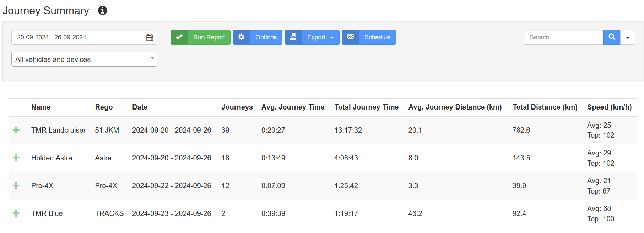Click the green checkmark Run Report icon
The height and width of the screenshot is (233, 644).
click(x=179, y=37)
